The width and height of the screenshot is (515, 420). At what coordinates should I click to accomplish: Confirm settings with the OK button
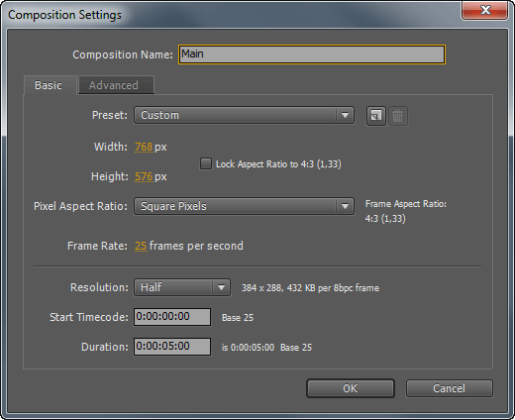pos(351,388)
